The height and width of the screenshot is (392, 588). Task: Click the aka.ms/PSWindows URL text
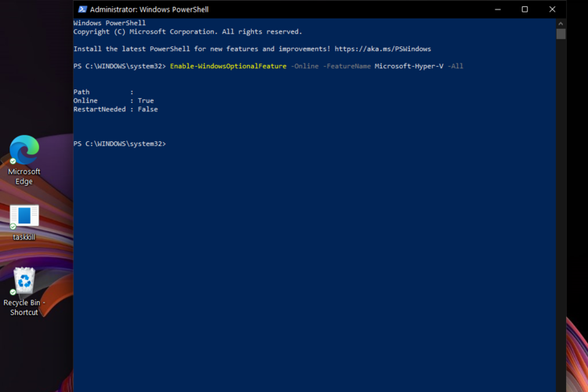click(x=383, y=49)
